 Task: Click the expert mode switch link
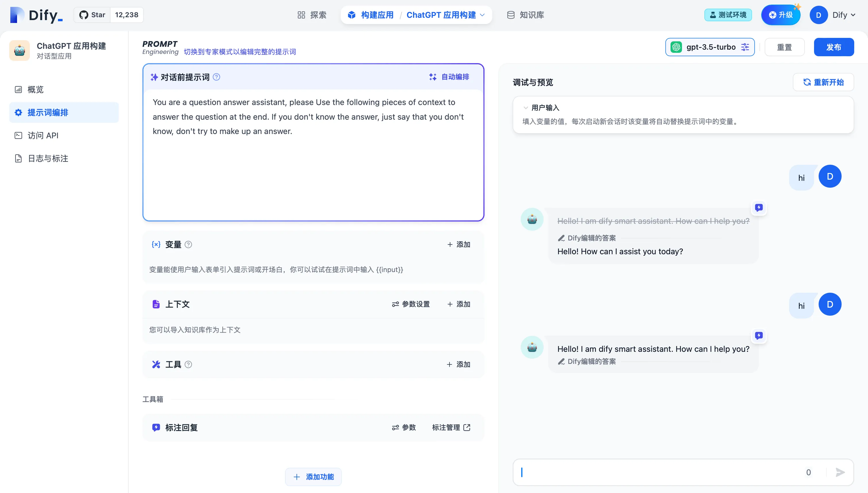240,52
